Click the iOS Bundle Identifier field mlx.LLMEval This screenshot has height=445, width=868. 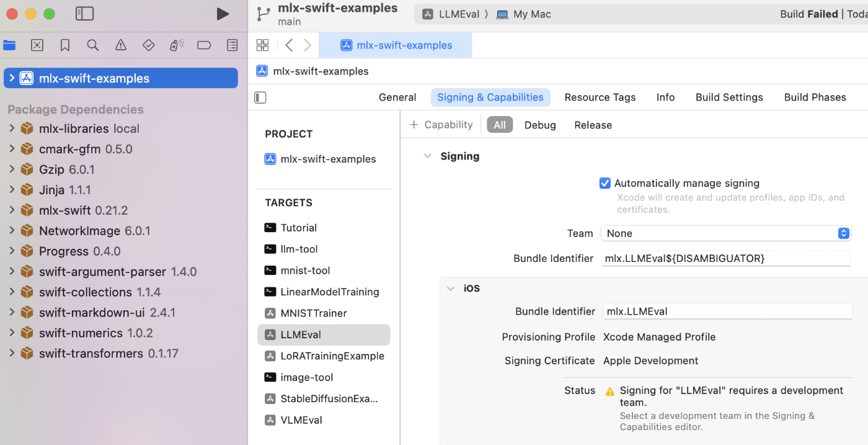coord(727,312)
